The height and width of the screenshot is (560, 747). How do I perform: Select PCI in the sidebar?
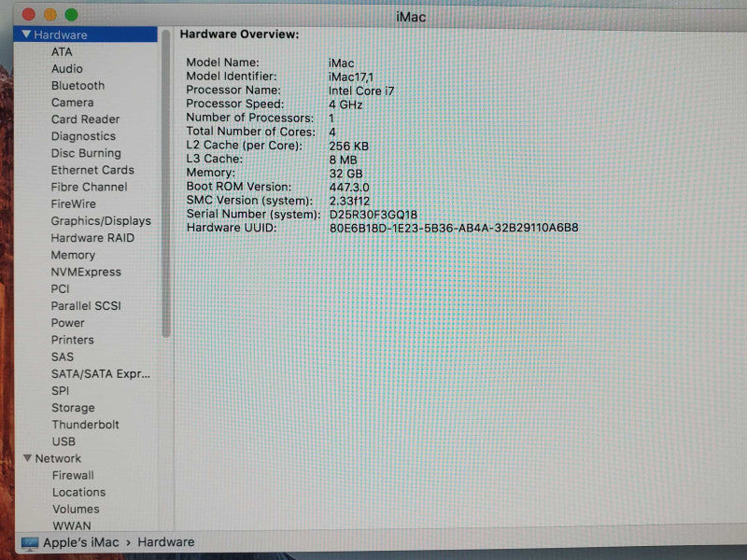[61, 289]
